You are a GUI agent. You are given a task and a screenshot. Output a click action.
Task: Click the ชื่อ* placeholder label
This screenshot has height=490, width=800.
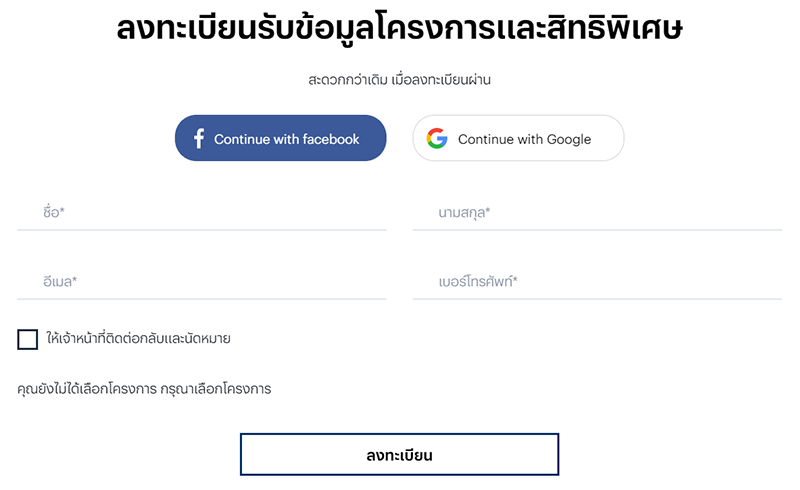[54, 213]
